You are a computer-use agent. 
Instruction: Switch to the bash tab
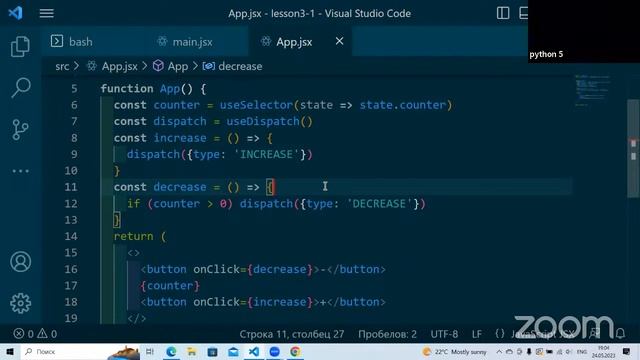coord(72,42)
